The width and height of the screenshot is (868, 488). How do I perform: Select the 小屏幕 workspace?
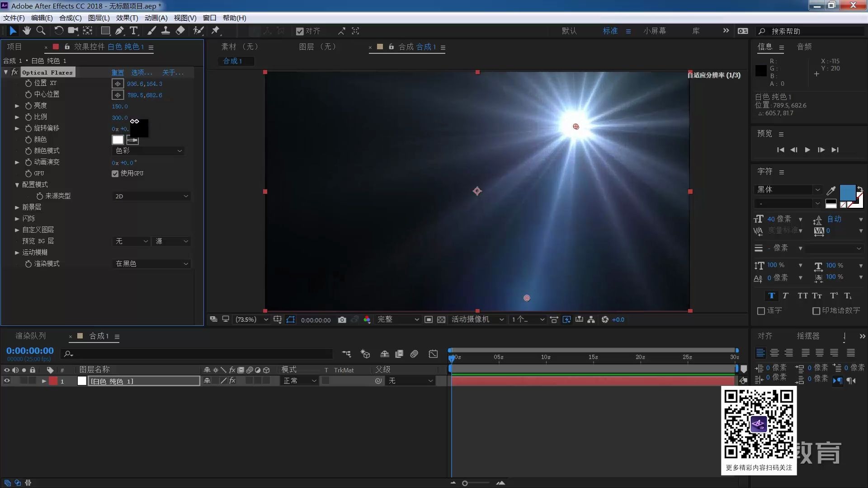pyautogui.click(x=655, y=31)
